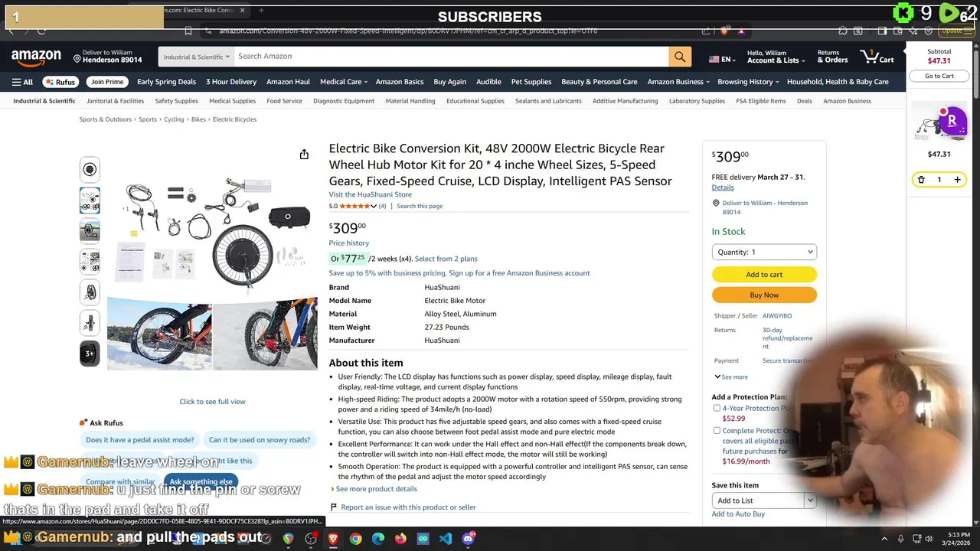
Task: Select Safety Supplies in category bar
Action: pyautogui.click(x=176, y=101)
